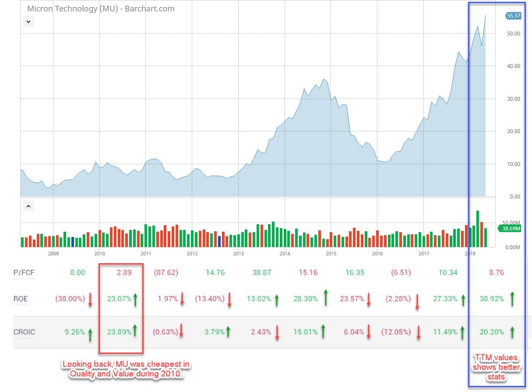Click red down arrow beside CROIC (12.05%)
Viewport: 532px width, 392px height.
419,333
